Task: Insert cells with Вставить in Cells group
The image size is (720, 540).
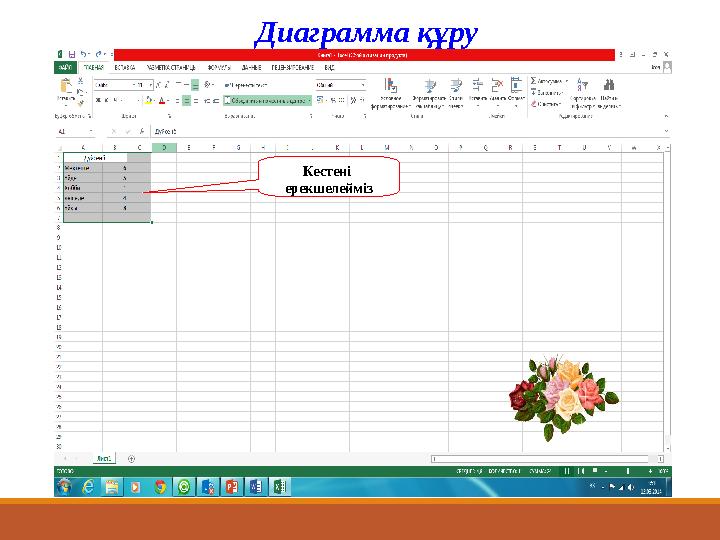Action: tap(478, 93)
